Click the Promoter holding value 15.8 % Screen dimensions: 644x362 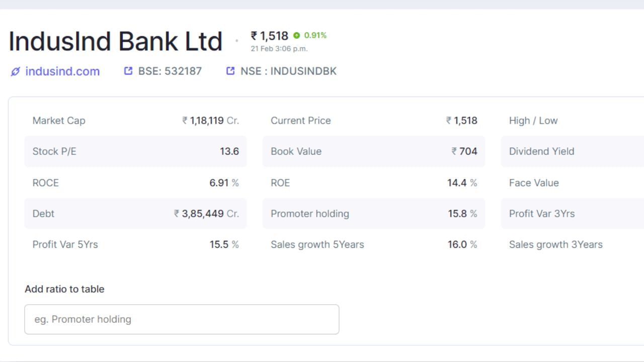coord(462,214)
